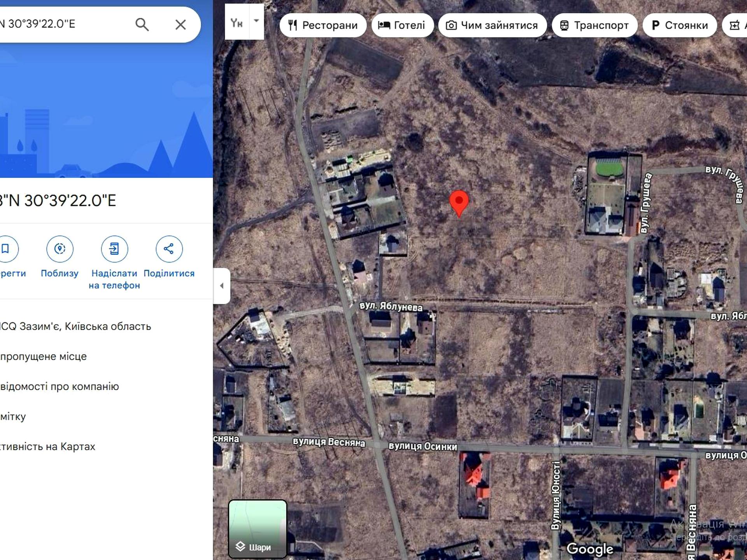Clear the search with the X icon
The image size is (747, 560).
[x=181, y=24]
